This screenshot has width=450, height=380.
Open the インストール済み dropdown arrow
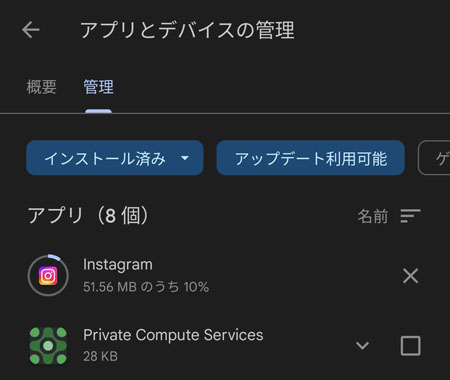click(185, 158)
